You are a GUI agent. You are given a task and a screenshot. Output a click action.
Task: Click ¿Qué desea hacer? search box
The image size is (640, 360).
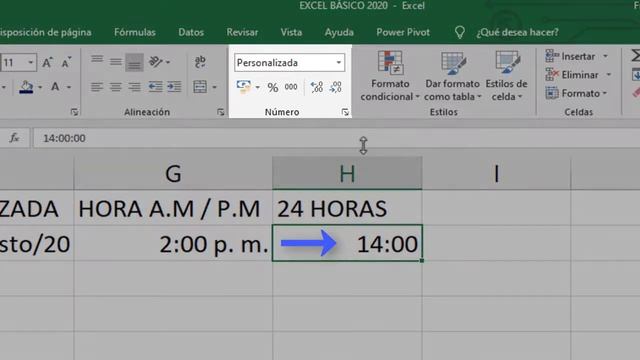click(x=517, y=32)
